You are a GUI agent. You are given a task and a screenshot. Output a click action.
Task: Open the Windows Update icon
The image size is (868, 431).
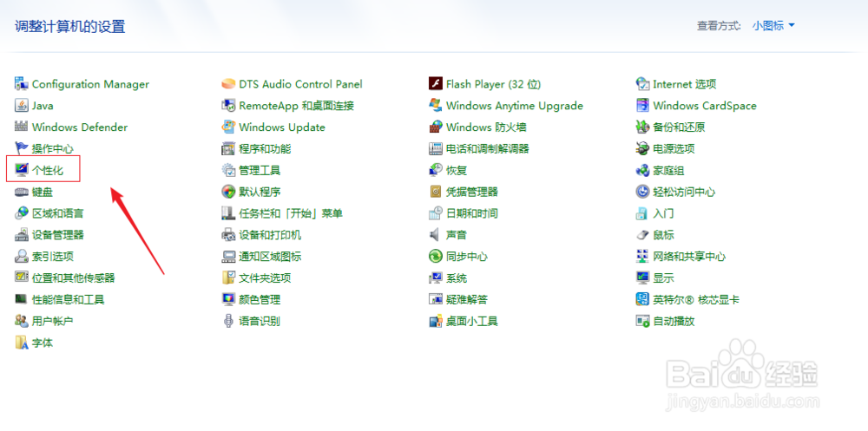(x=228, y=127)
